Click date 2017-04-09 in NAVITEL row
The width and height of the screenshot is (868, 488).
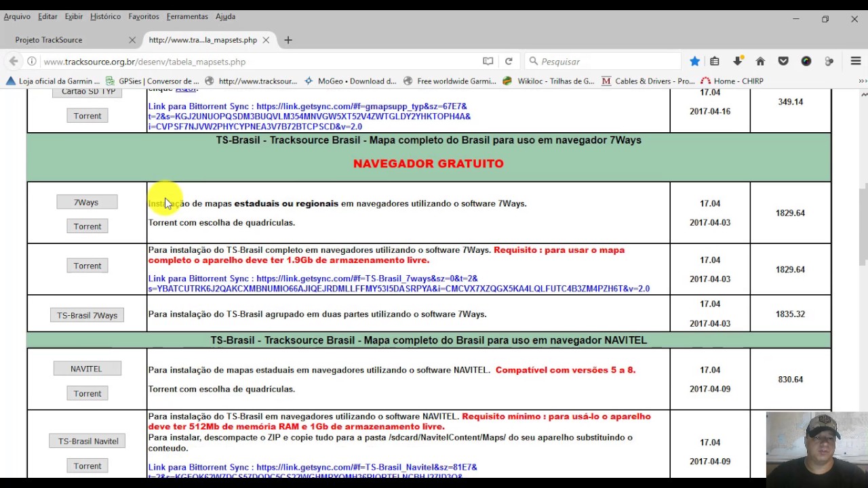click(x=710, y=389)
